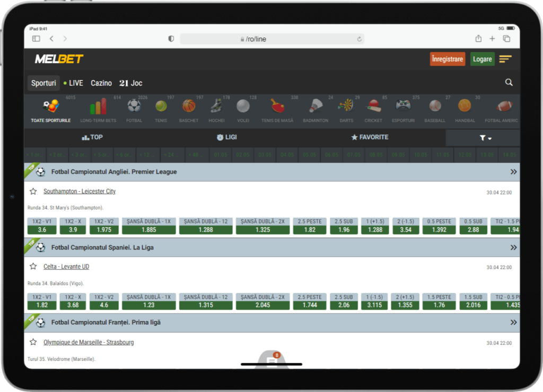The width and height of the screenshot is (543, 392).
Task: Open the 21 Joc section
Action: point(130,83)
